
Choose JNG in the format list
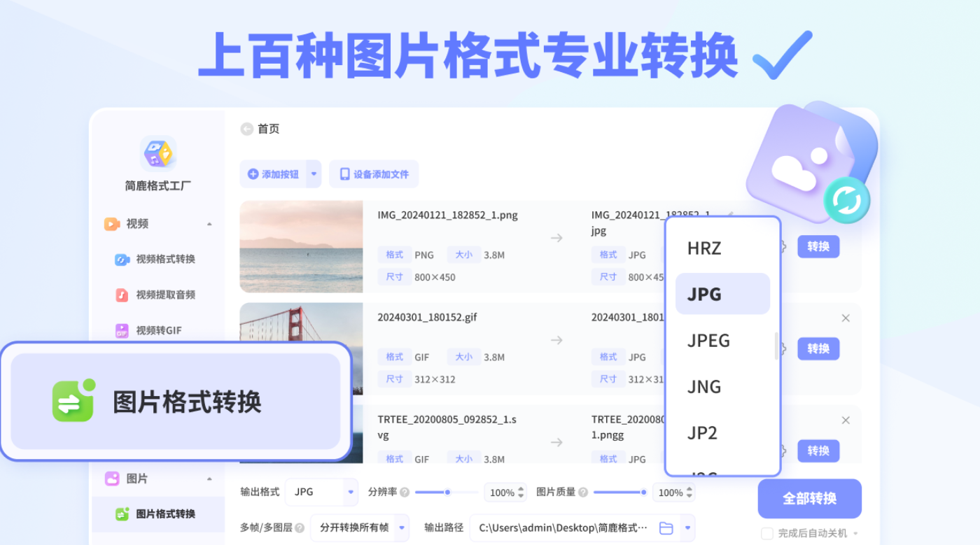[x=722, y=386]
